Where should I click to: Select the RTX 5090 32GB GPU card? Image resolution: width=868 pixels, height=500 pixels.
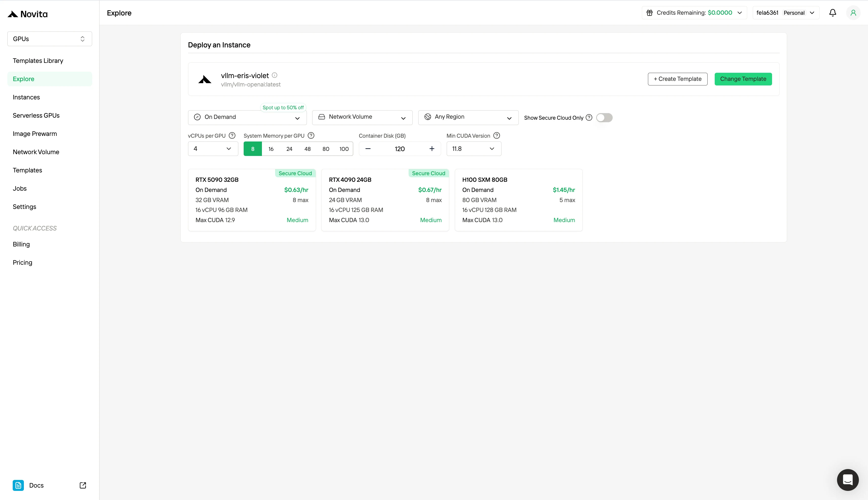click(252, 200)
